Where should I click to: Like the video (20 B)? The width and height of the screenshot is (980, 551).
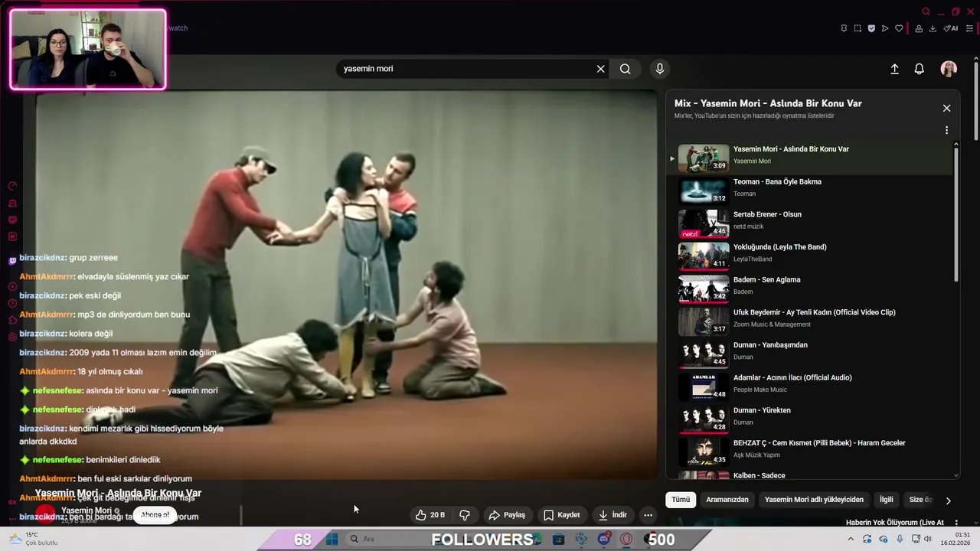pos(430,515)
